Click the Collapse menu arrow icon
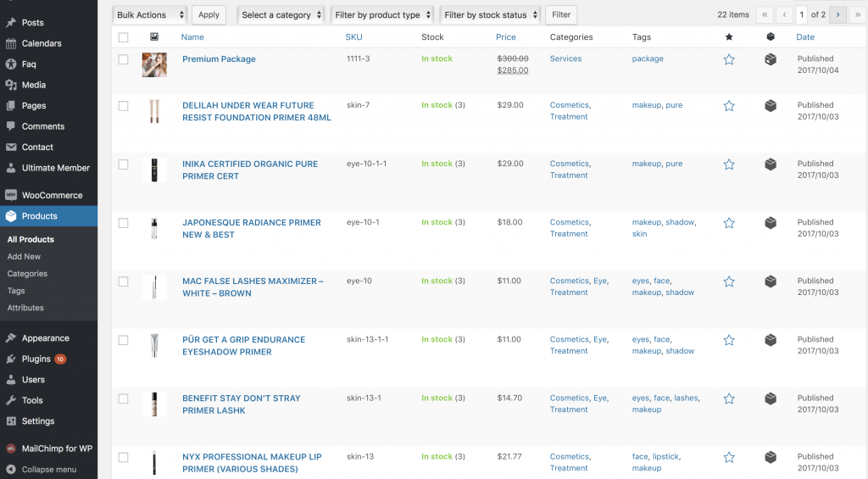 pyautogui.click(x=10, y=469)
